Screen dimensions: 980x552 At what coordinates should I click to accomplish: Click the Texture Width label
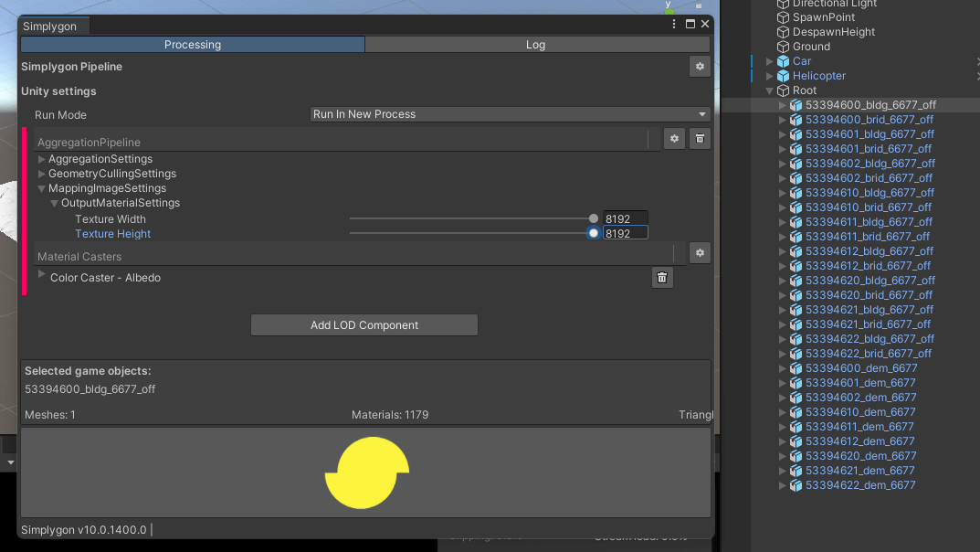coord(111,219)
